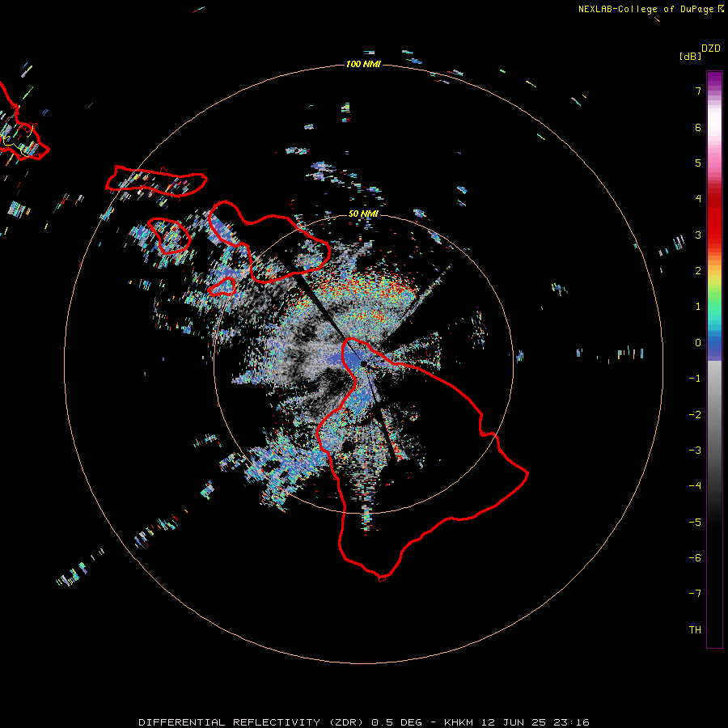This screenshot has width=728, height=728.
Task: Click the 7 value on color scale
Action: (698, 91)
